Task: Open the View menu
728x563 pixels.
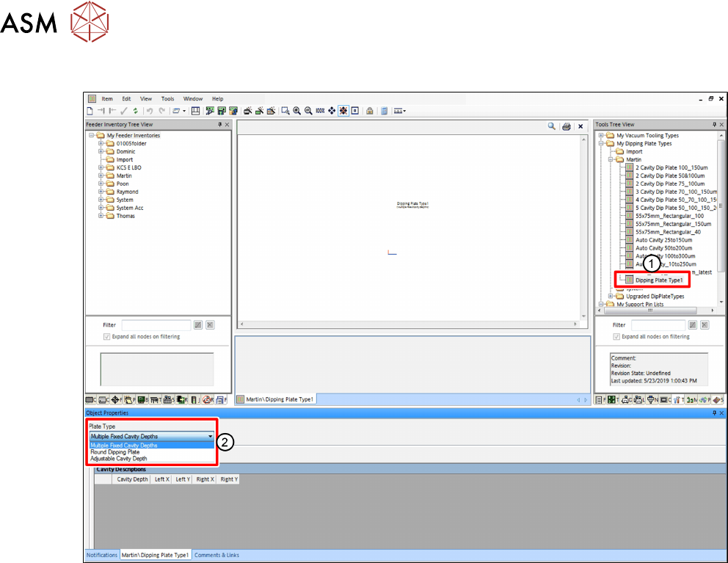Action: coord(146,99)
